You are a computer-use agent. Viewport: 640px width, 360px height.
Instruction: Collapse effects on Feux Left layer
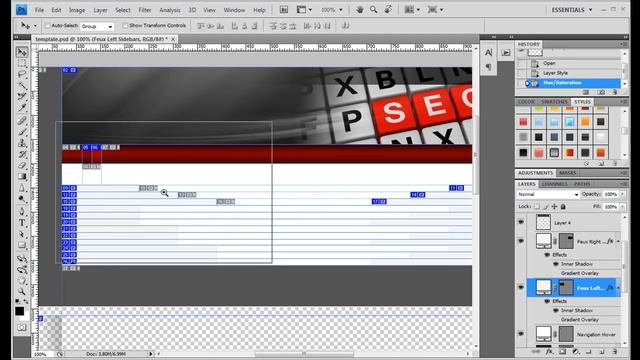click(618, 288)
